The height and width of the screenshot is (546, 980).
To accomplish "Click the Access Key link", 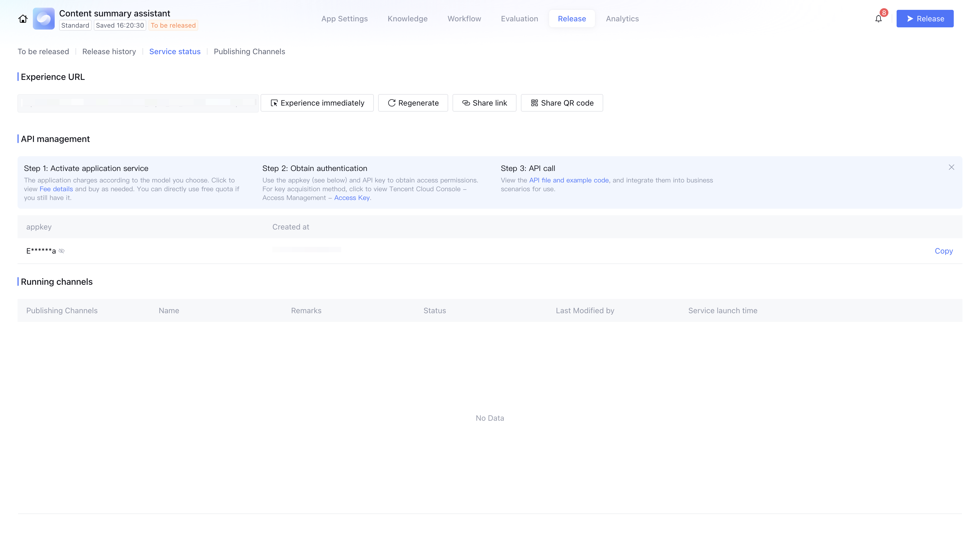I will pyautogui.click(x=352, y=198).
